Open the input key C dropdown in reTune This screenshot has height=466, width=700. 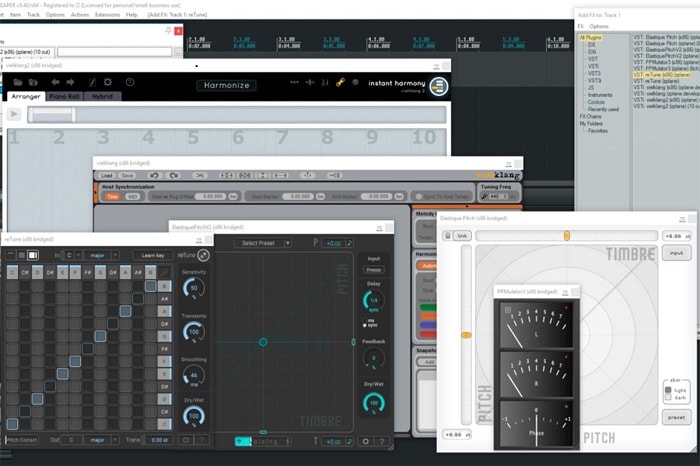73,255
